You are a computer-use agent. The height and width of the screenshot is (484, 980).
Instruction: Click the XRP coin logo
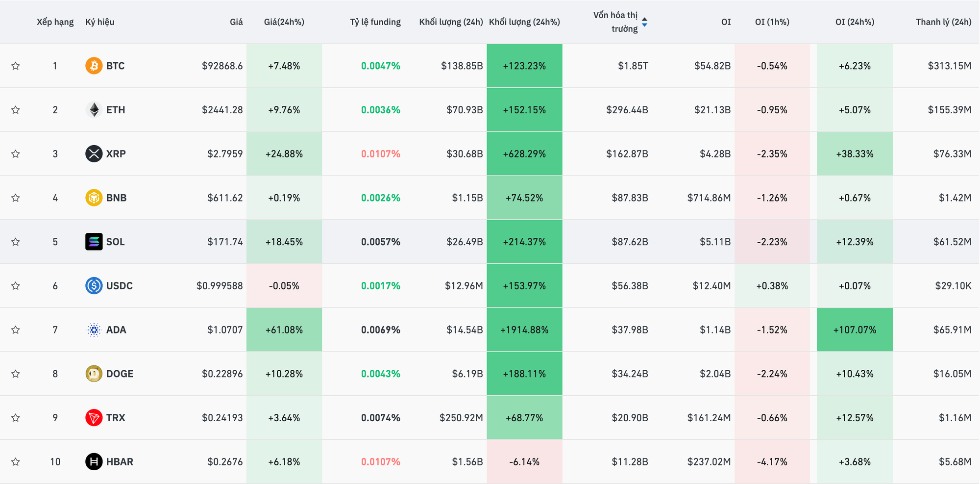click(x=94, y=154)
